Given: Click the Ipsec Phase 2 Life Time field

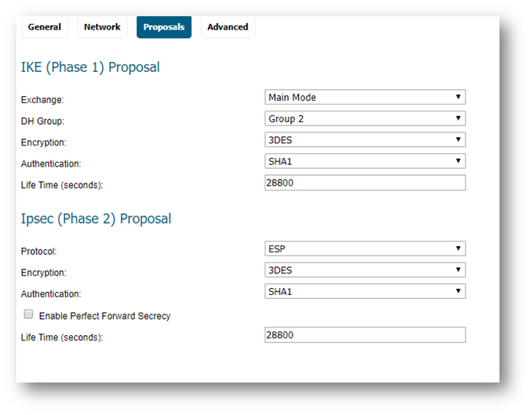Looking at the screenshot, I should click(x=365, y=335).
